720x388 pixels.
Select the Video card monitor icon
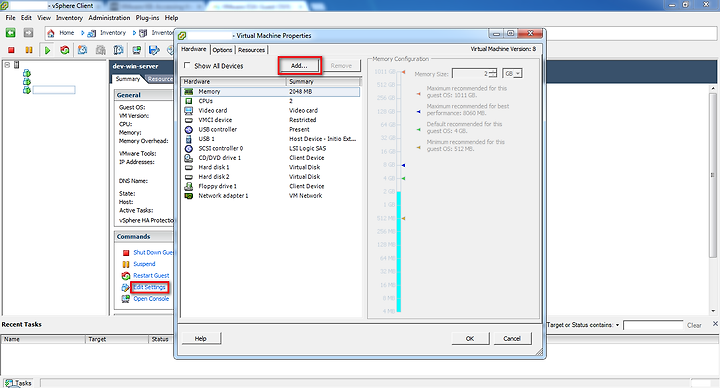coord(188,111)
